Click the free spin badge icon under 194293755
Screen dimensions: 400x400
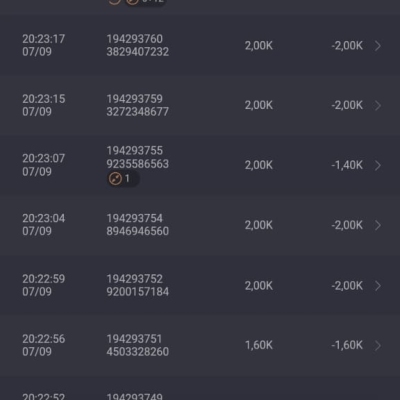[x=115, y=179]
